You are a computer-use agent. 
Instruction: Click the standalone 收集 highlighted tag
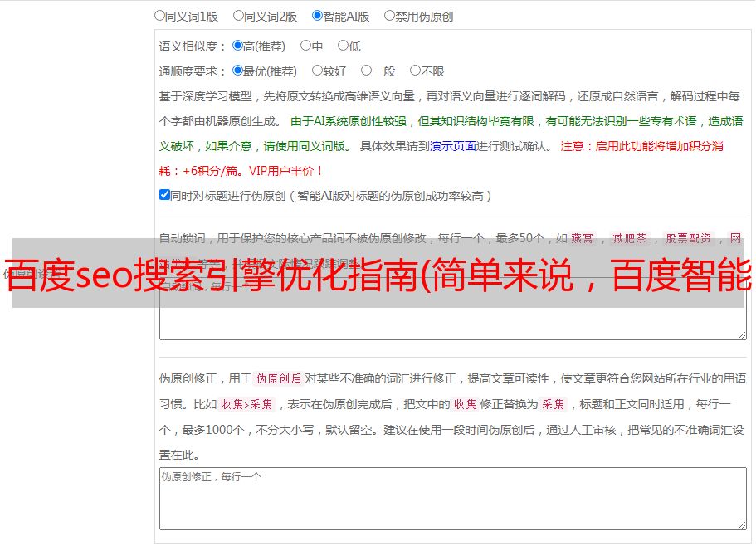(x=465, y=404)
